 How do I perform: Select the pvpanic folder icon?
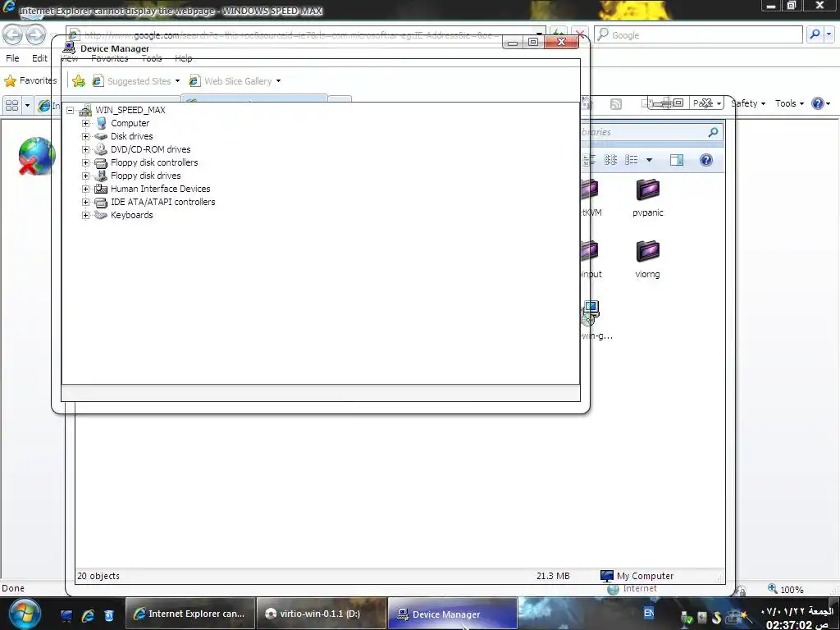click(x=648, y=190)
